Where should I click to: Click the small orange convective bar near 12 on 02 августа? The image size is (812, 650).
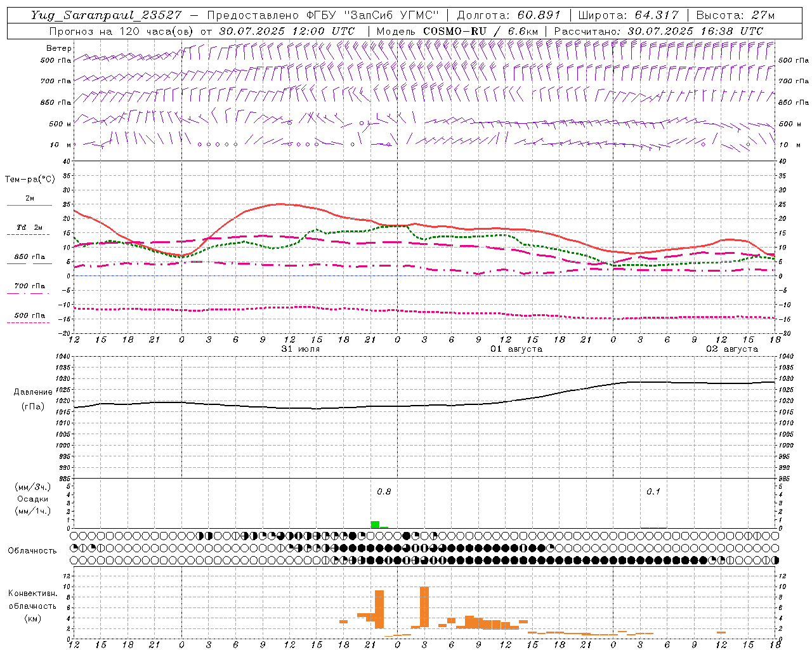(x=721, y=632)
